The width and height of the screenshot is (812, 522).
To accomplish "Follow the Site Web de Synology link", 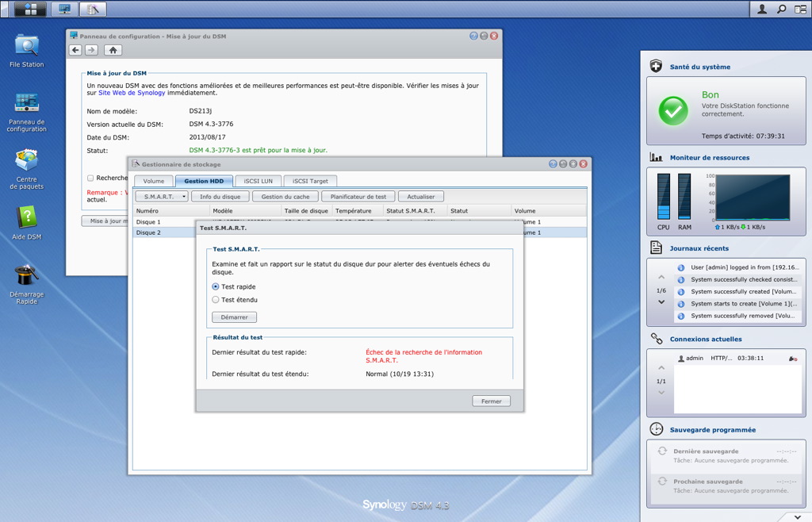I will click(132, 93).
